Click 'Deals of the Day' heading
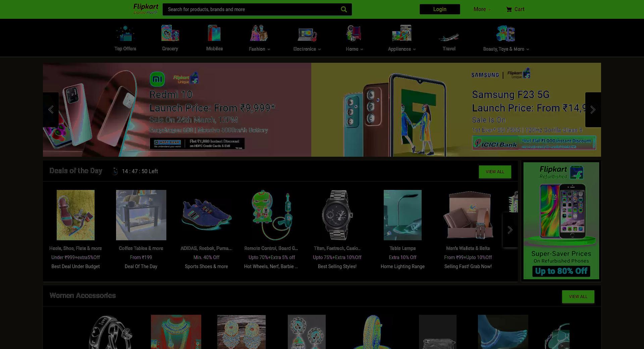Screen dimensions: 644x349 point(76,171)
